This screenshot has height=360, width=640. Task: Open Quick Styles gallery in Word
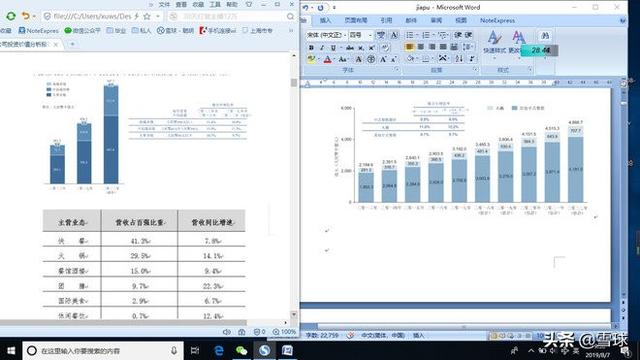pos(495,42)
